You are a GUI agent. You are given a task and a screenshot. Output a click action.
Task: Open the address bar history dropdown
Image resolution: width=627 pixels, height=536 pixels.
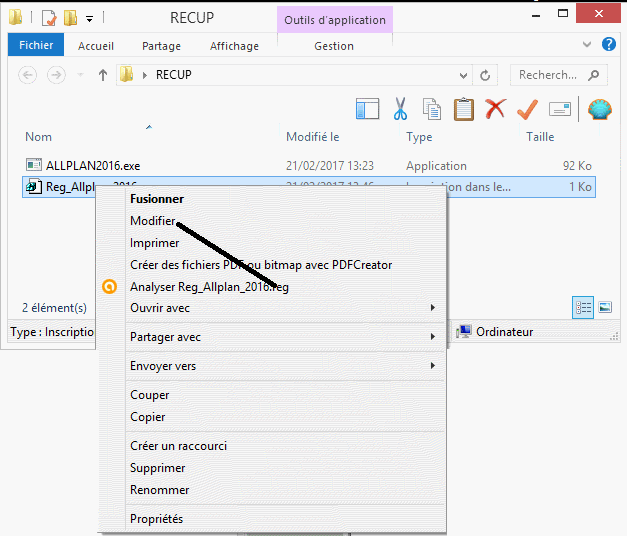coord(463,75)
